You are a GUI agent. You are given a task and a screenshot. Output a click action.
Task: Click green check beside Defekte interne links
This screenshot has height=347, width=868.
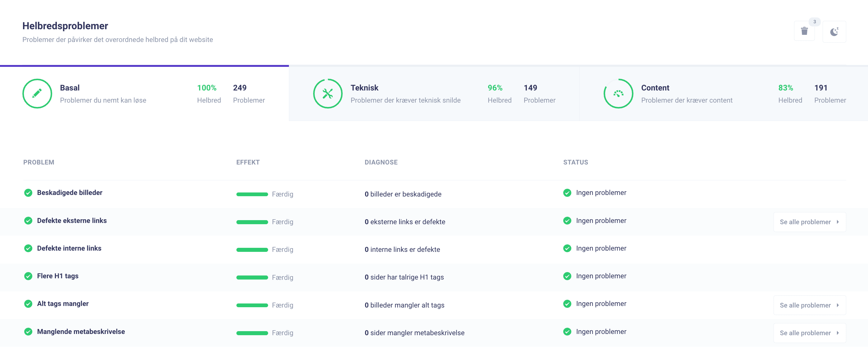[28, 248]
